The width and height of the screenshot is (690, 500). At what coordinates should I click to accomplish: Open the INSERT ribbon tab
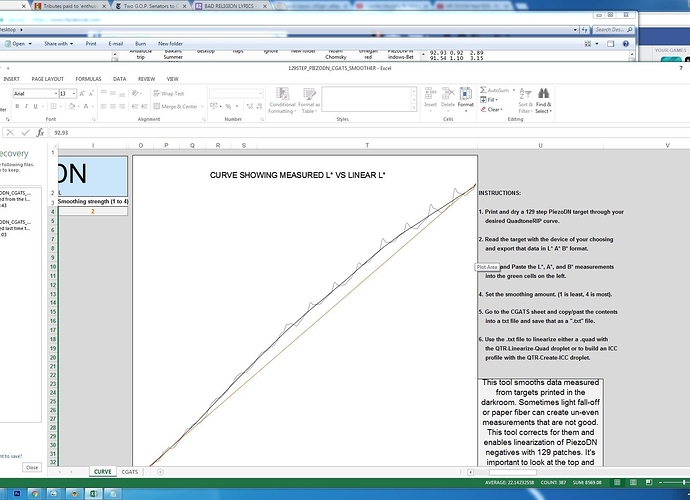click(11, 79)
